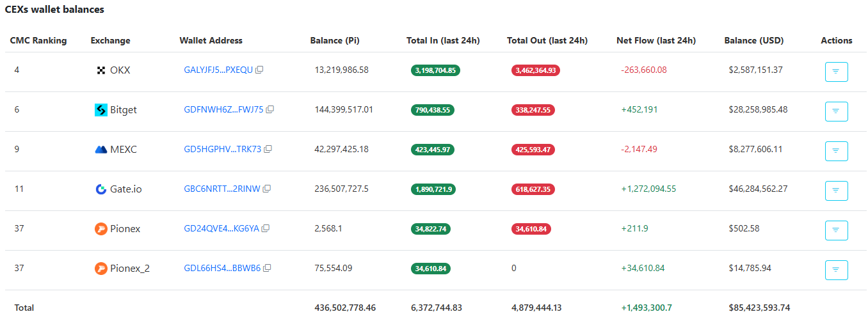Open filter actions for Gate.io row

pos(836,191)
